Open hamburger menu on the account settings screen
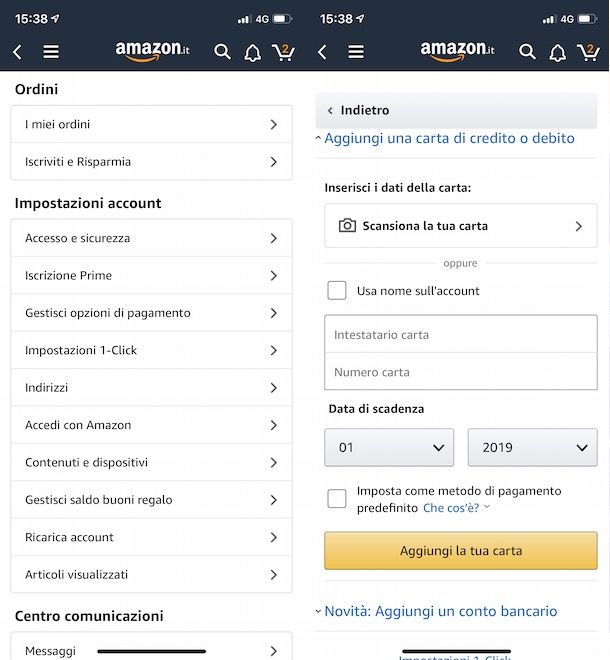Image resolution: width=610 pixels, height=660 pixels. (x=51, y=52)
